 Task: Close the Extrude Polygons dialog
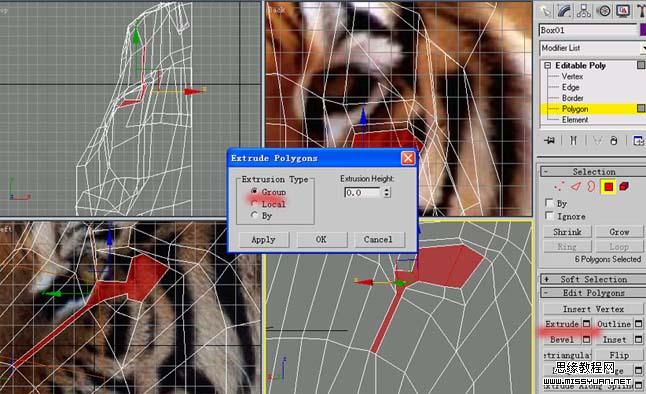click(x=408, y=158)
